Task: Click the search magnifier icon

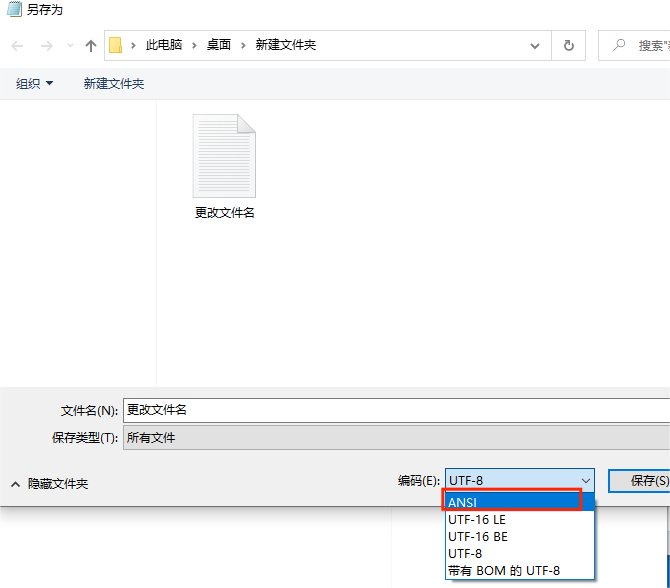Action: 620,45
